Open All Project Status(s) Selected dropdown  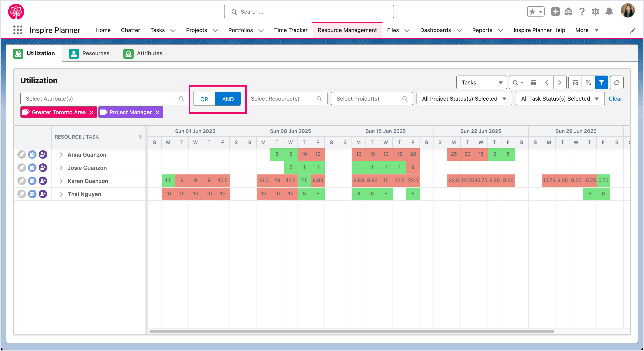tap(464, 99)
